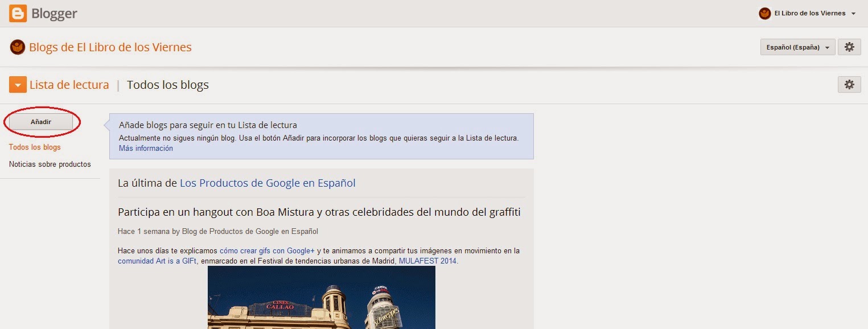Viewport: 868px width, 329px height.
Task: Open the Español (España) language dropdown
Action: [x=797, y=47]
